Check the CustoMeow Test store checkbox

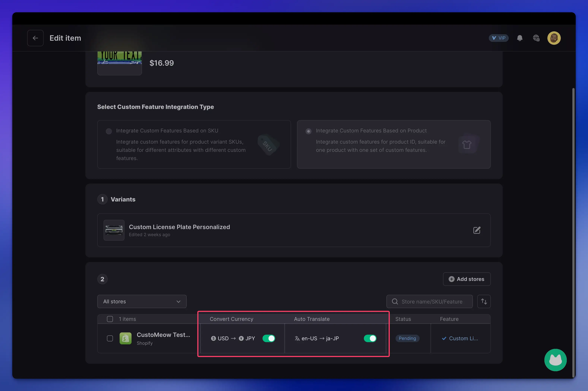point(110,338)
